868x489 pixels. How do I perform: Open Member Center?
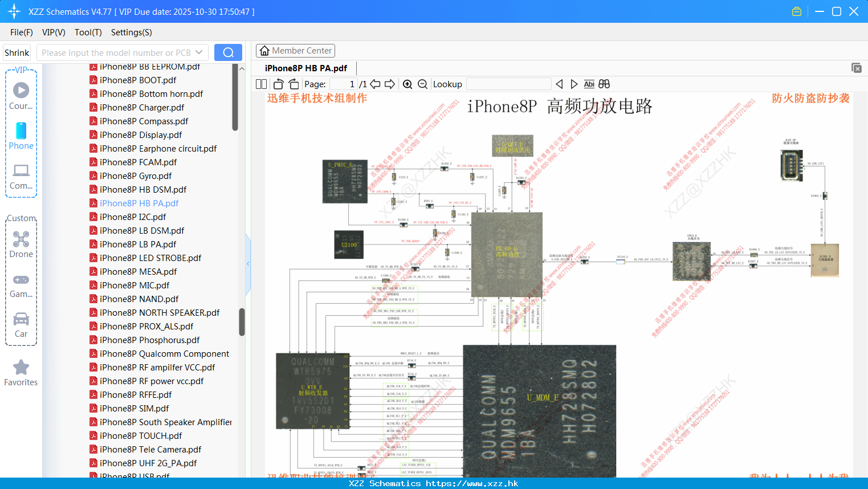pyautogui.click(x=295, y=51)
